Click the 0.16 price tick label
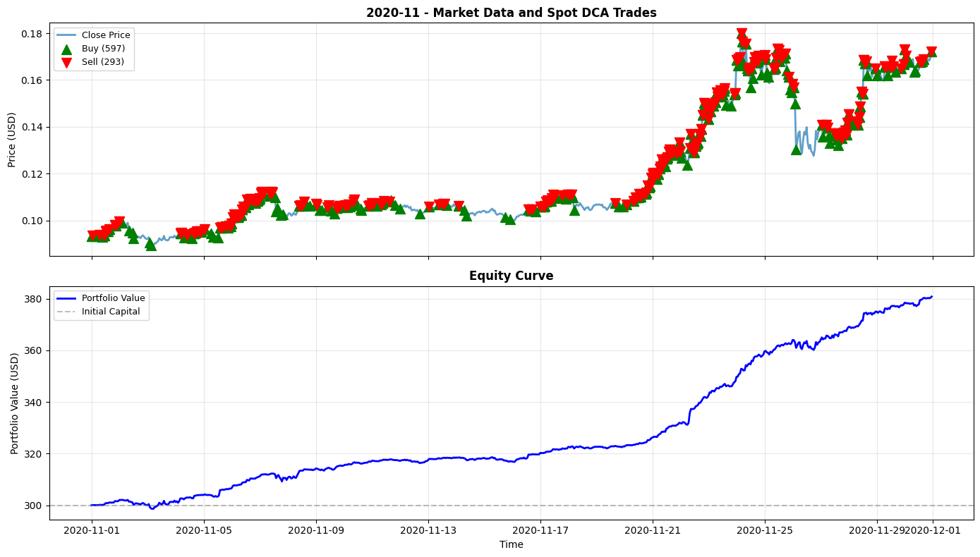The height and width of the screenshot is (557, 980). (x=33, y=80)
